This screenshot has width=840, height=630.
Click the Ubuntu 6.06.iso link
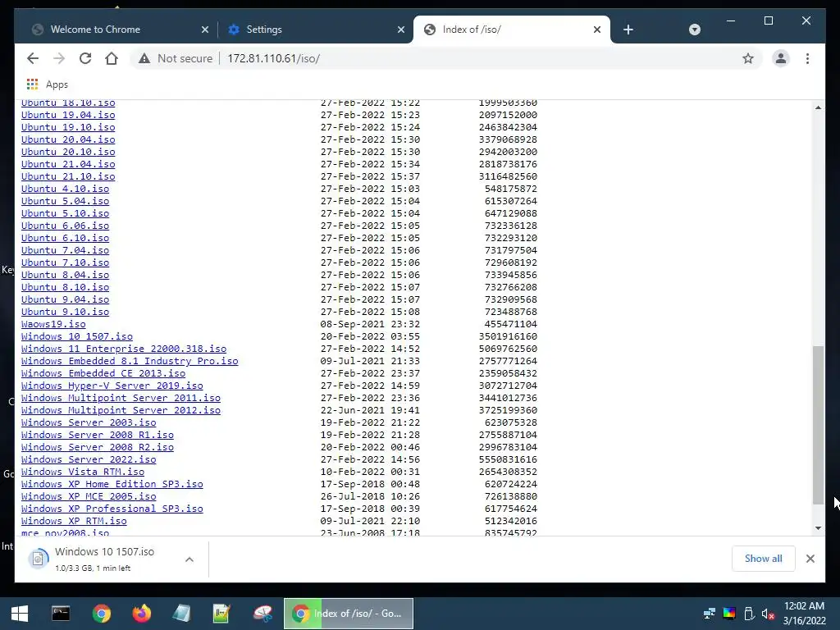(x=65, y=226)
